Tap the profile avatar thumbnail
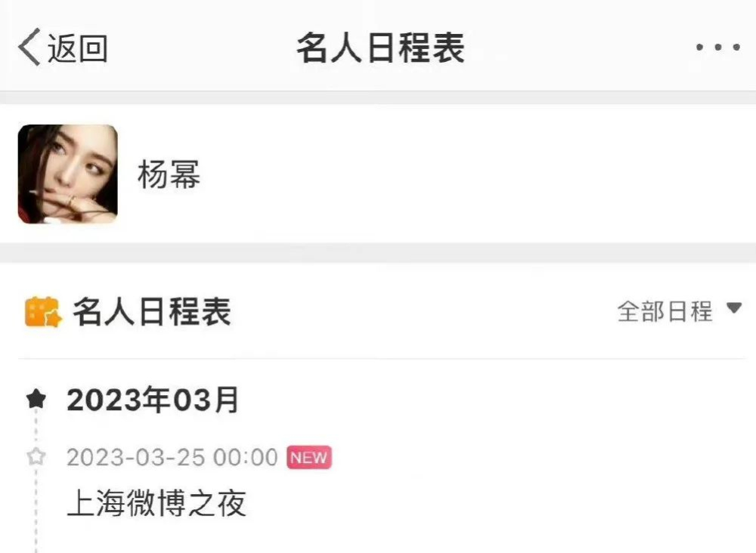This screenshot has width=756, height=553. coord(67,174)
